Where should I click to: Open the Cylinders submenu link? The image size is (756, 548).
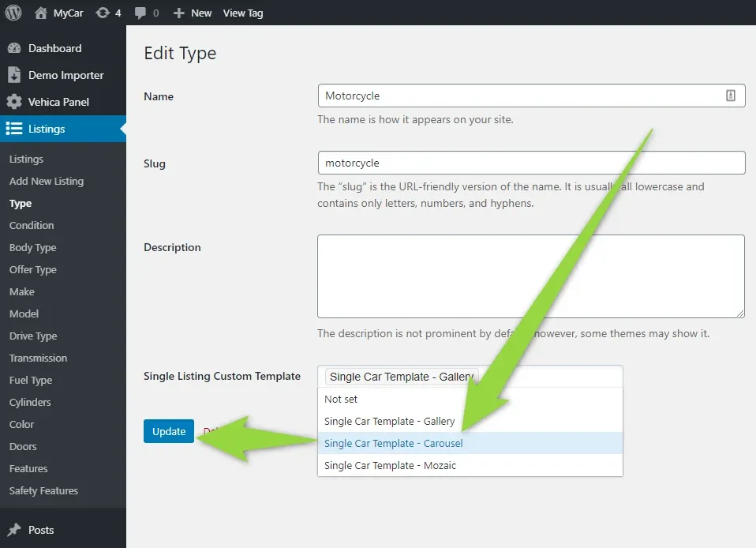pyautogui.click(x=30, y=403)
